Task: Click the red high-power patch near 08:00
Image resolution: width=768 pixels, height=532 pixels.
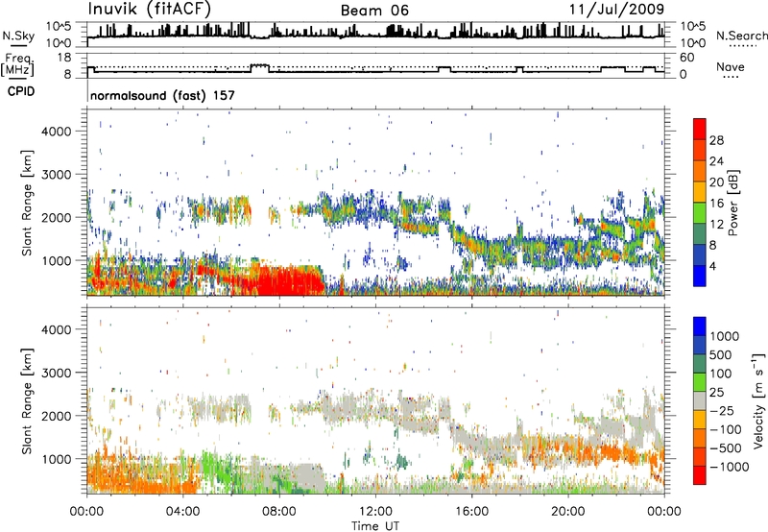Action: pos(289,280)
